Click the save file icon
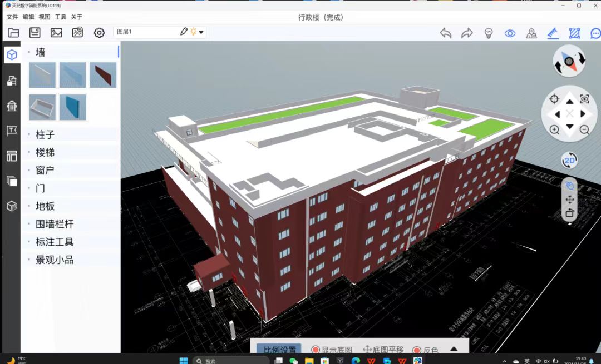 [35, 33]
